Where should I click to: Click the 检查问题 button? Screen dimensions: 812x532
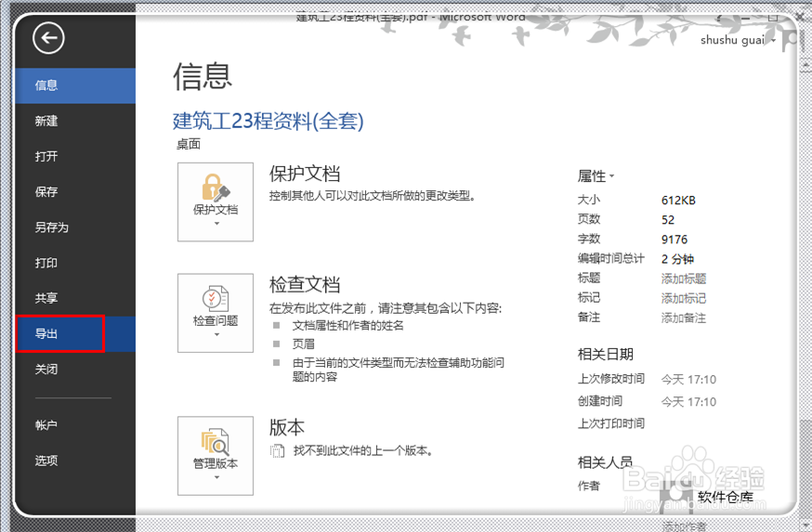click(216, 313)
